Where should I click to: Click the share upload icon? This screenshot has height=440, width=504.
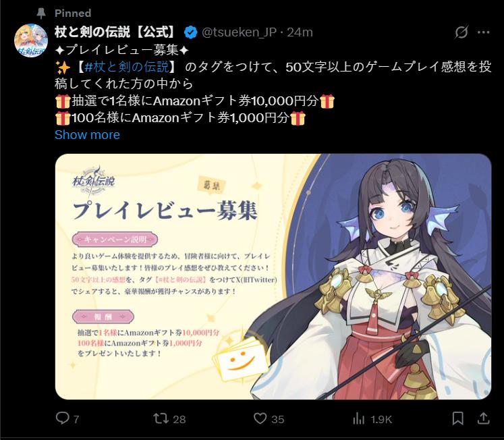pos(483,418)
